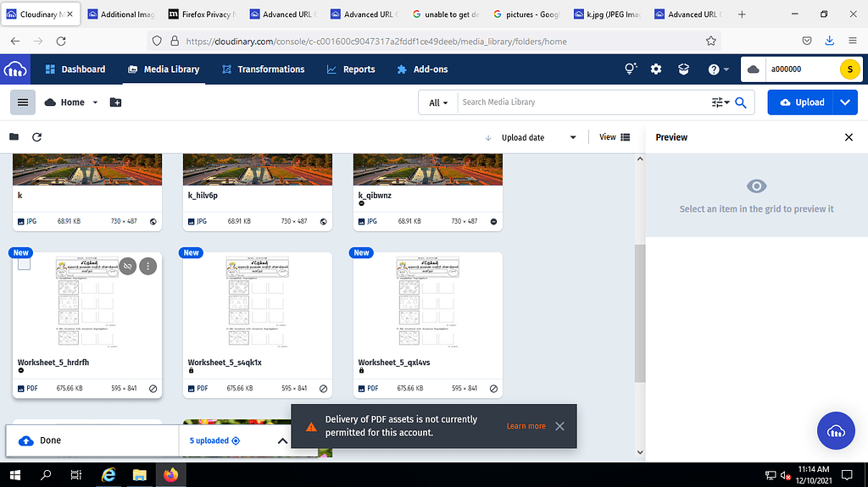The height and width of the screenshot is (487, 868).
Task: Click the Done button
Action: [50, 440]
